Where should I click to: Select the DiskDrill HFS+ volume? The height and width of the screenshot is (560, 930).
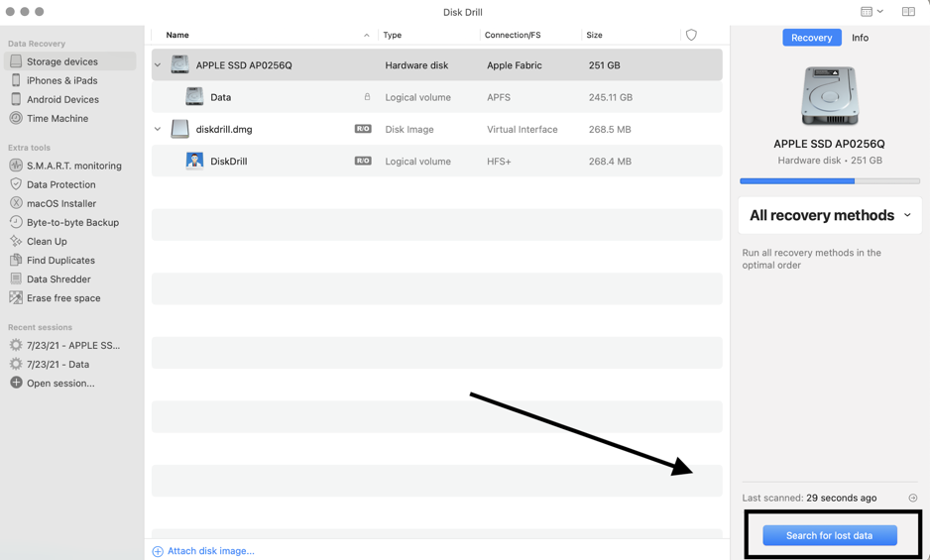tap(437, 162)
